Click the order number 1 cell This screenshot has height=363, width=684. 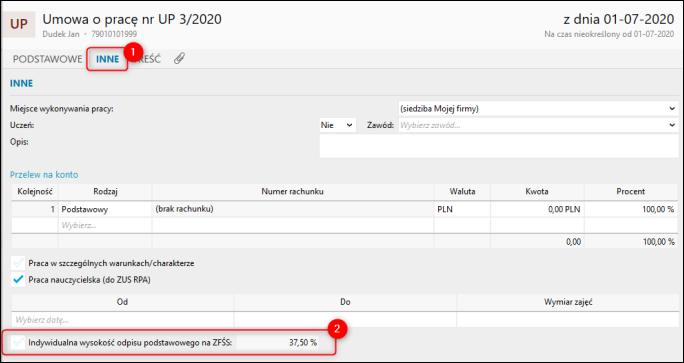[x=35, y=209]
